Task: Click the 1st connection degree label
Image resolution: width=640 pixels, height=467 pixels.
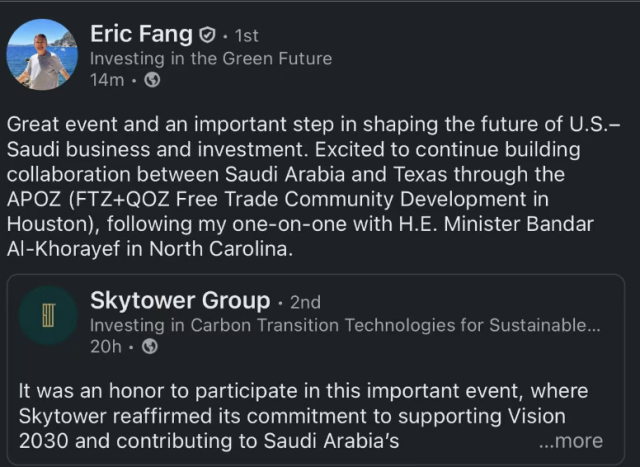Action: point(245,36)
